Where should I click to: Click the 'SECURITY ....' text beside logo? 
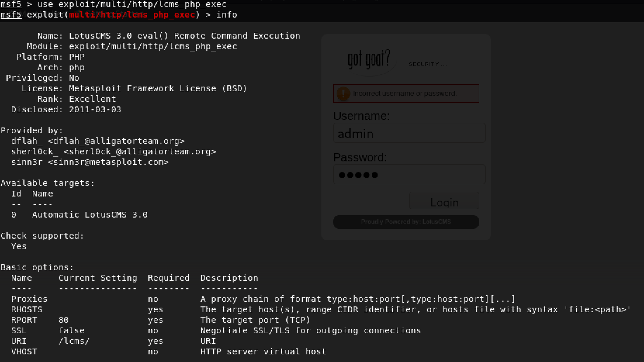428,64
